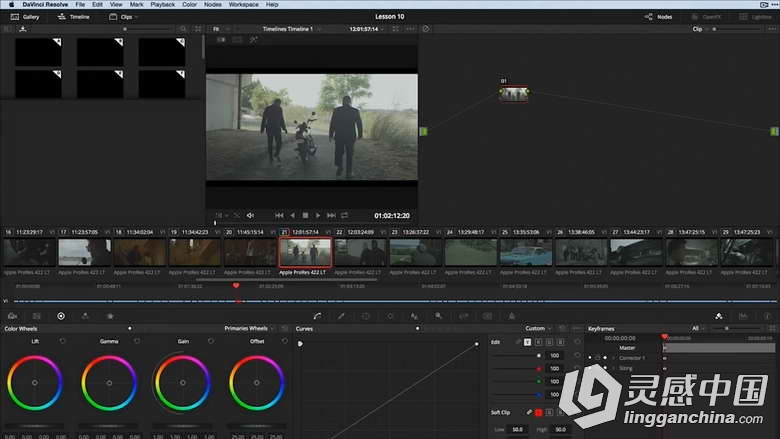
Task: Click the grab still import icon in Gallery
Action: click(x=23, y=29)
